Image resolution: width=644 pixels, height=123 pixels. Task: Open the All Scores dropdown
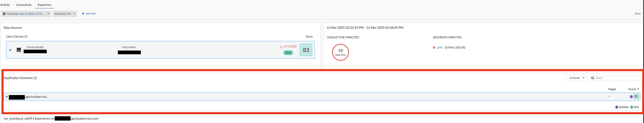point(576,78)
